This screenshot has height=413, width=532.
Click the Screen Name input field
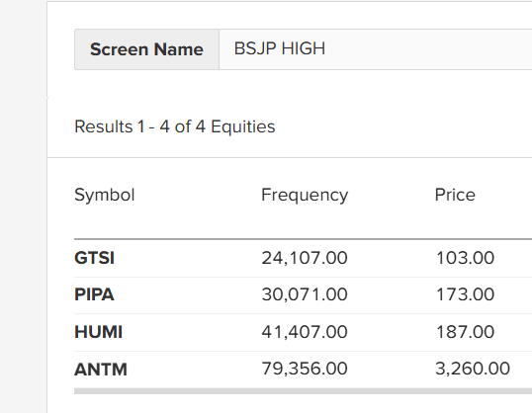(376, 49)
